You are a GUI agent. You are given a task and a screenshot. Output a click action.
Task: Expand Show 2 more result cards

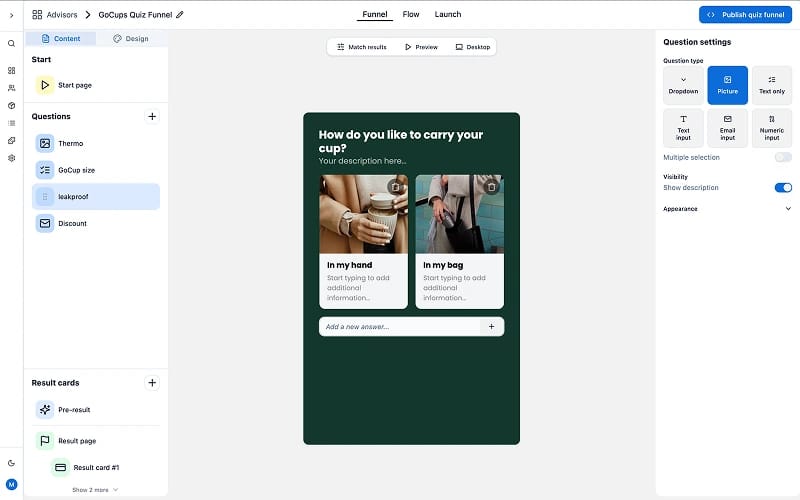95,490
